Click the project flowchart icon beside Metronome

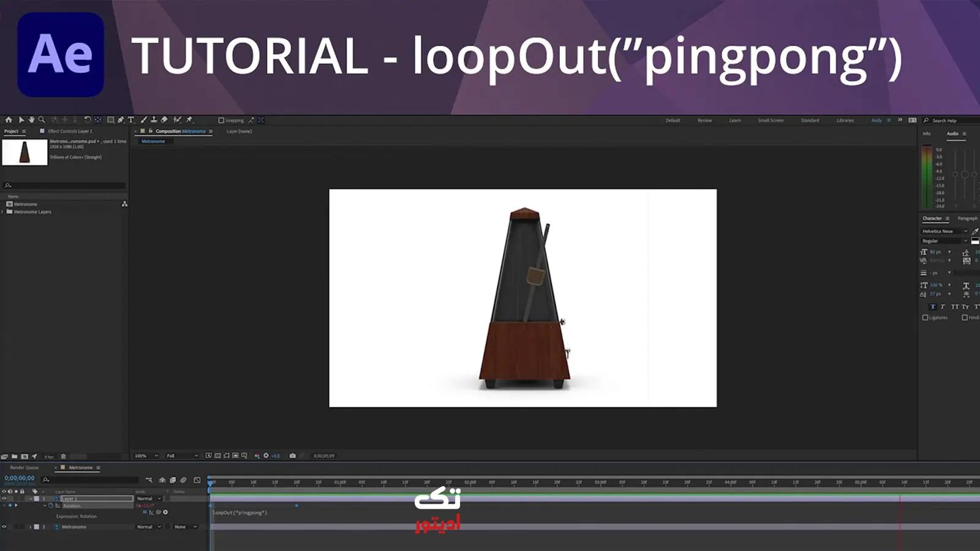pos(124,204)
